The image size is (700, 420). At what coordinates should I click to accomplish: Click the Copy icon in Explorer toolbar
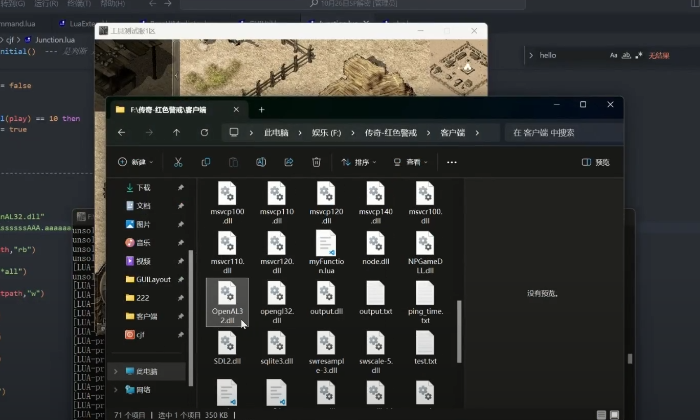(206, 162)
